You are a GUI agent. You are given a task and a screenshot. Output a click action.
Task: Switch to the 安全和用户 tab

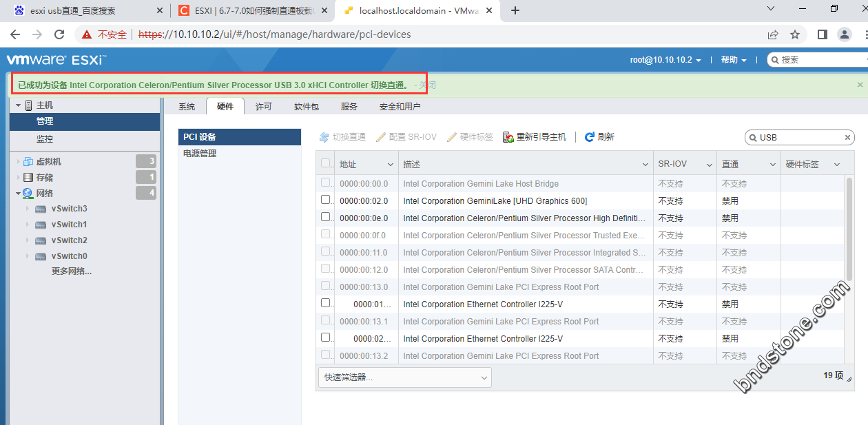coord(400,107)
